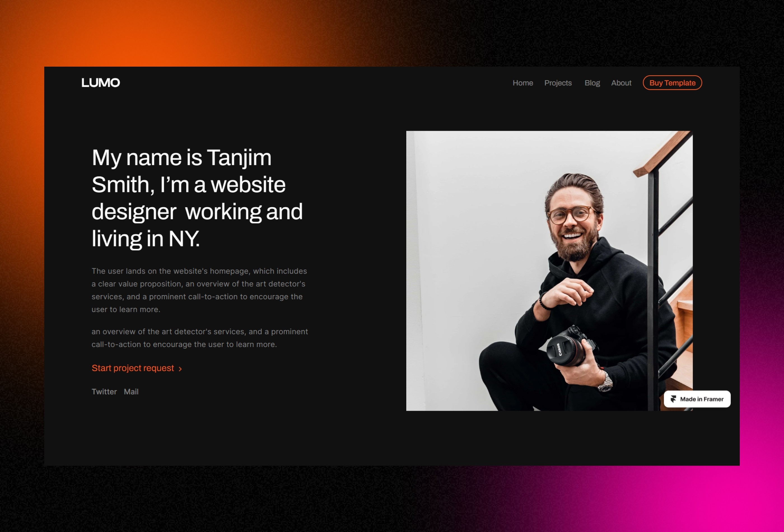Click the LUMO brand logo
Screen dimensions: 784x532
[101, 83]
